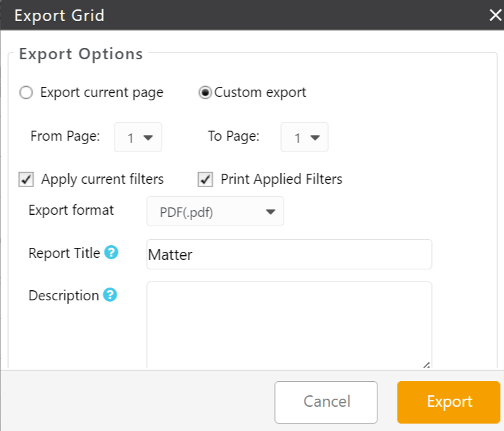Screen dimensions: 504x431
Task: Close the Export Grid dialog
Action: pyautogui.click(x=495, y=15)
